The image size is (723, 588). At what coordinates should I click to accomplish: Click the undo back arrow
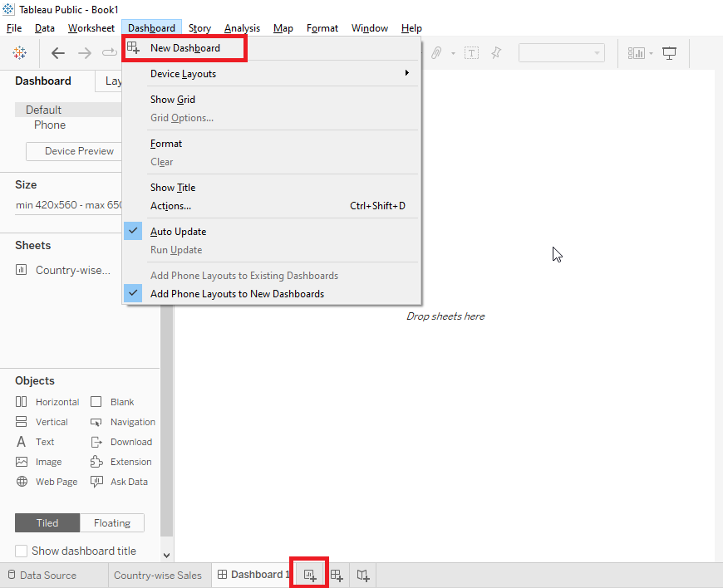coord(57,53)
